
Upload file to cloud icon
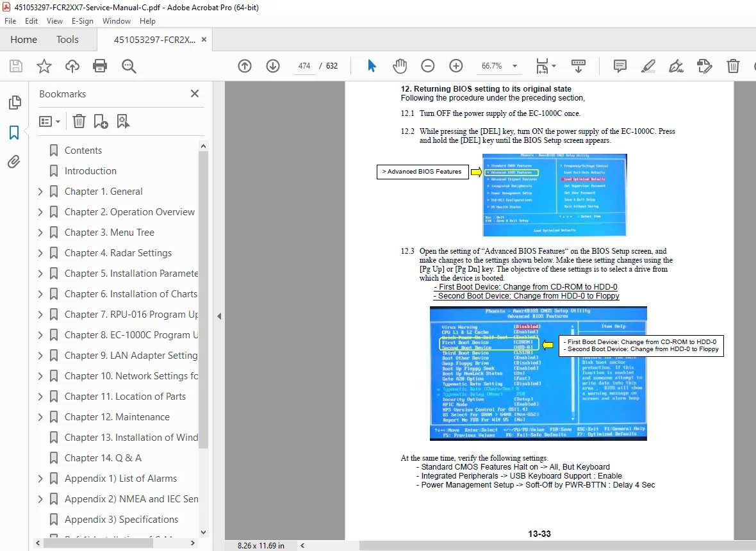(x=72, y=66)
